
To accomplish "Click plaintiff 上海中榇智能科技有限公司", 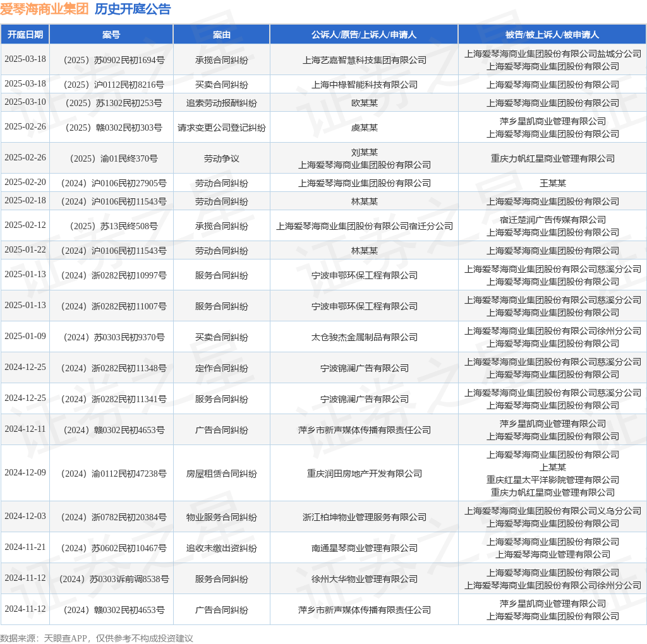I will pos(365,85).
